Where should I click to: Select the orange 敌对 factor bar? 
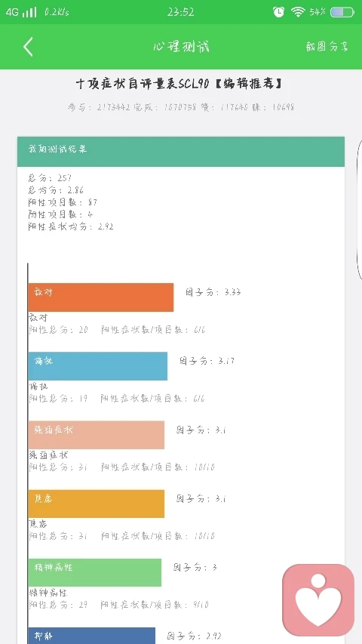point(101,297)
